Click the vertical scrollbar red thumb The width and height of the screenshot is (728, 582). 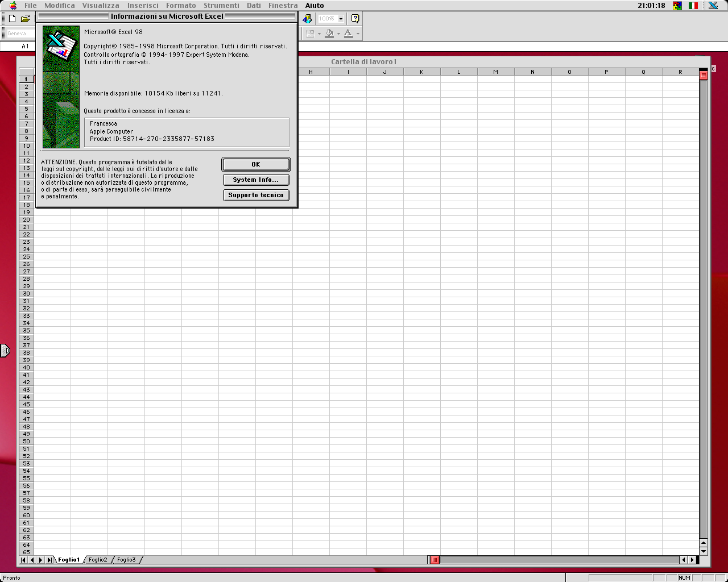pos(704,75)
